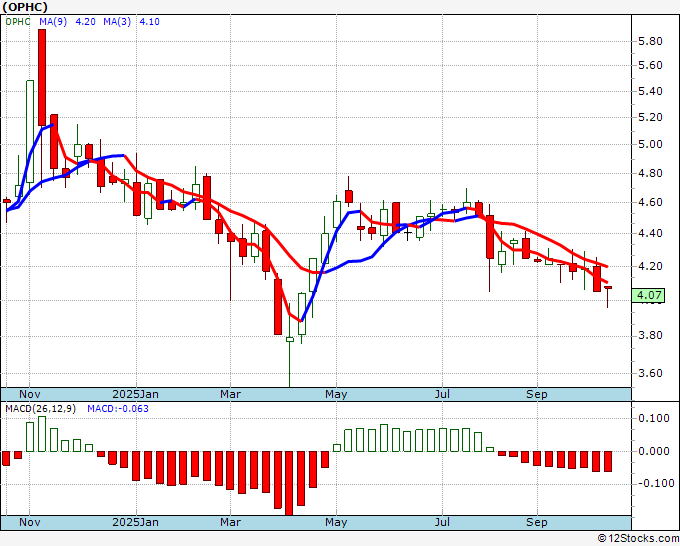Click Nov on the MACD panel date axis

click(29, 522)
